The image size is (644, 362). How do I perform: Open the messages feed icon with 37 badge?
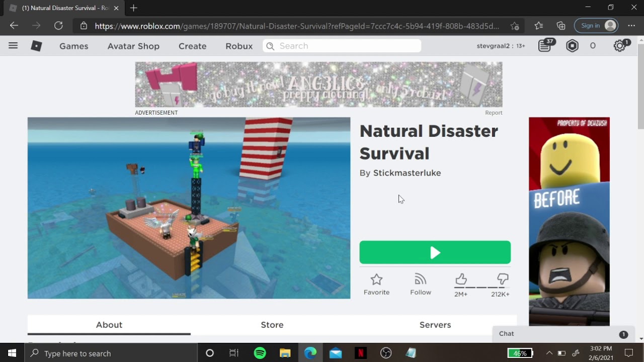coord(544,46)
